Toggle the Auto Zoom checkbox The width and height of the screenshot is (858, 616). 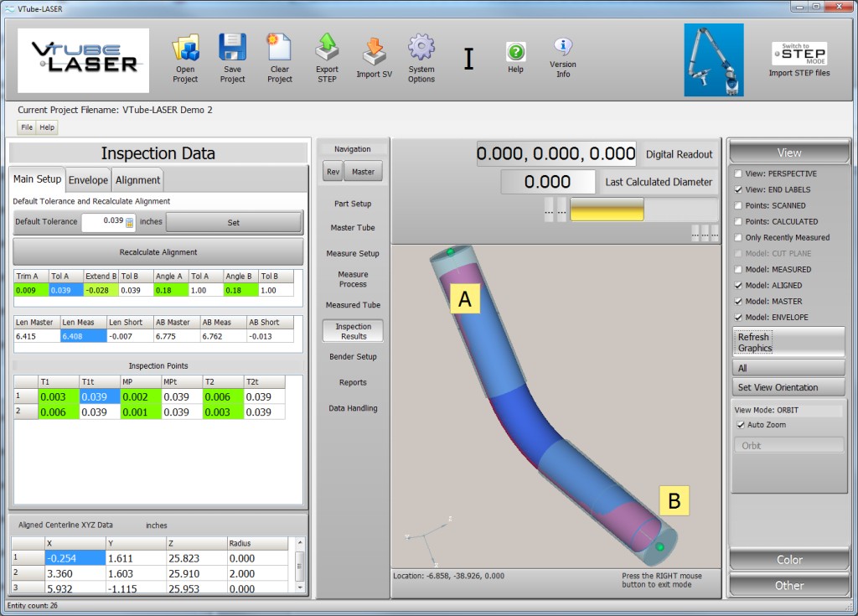pos(740,425)
